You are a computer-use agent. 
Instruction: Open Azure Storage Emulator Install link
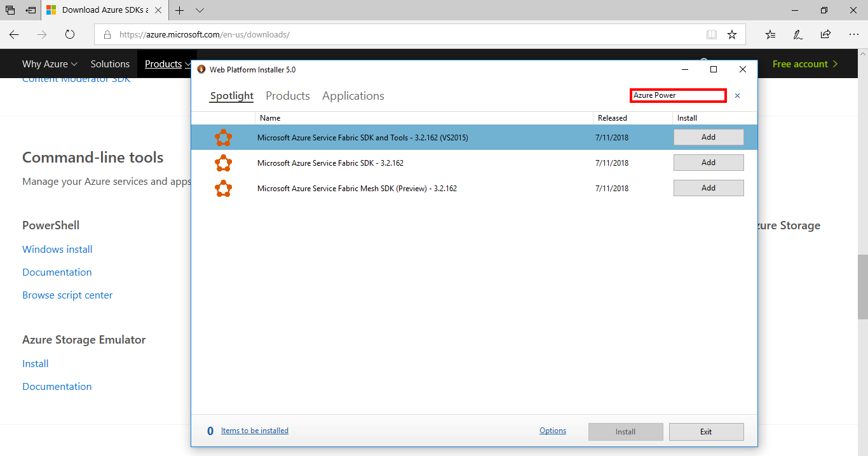point(36,364)
